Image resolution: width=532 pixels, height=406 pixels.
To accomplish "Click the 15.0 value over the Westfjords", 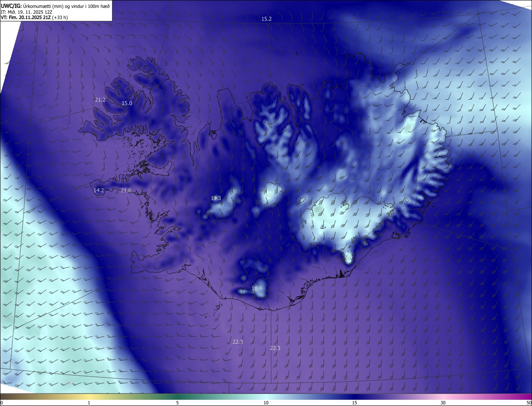I will pyautogui.click(x=127, y=103).
